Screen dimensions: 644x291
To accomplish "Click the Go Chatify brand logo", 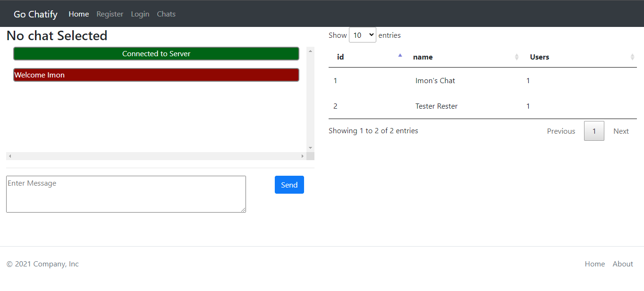I will click(35, 14).
